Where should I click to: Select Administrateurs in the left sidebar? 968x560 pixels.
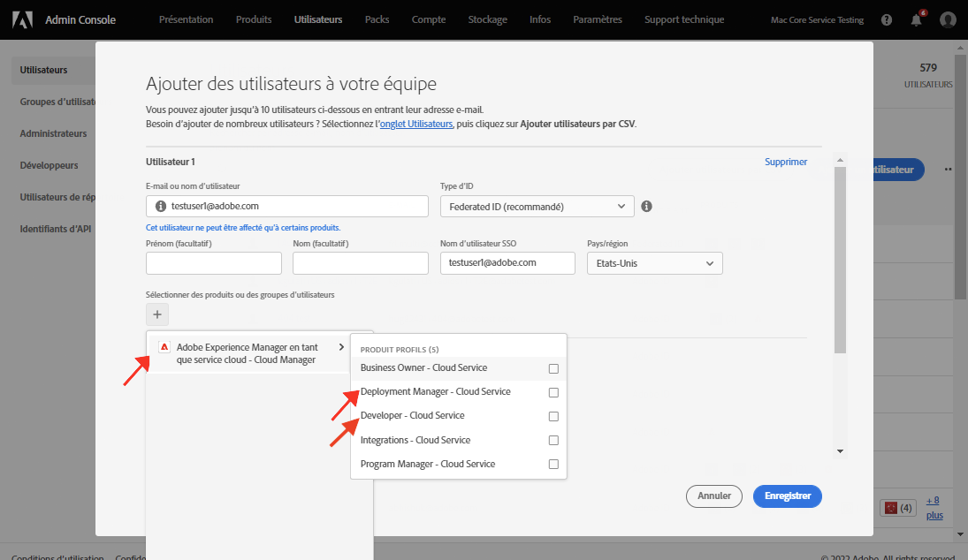(x=53, y=134)
